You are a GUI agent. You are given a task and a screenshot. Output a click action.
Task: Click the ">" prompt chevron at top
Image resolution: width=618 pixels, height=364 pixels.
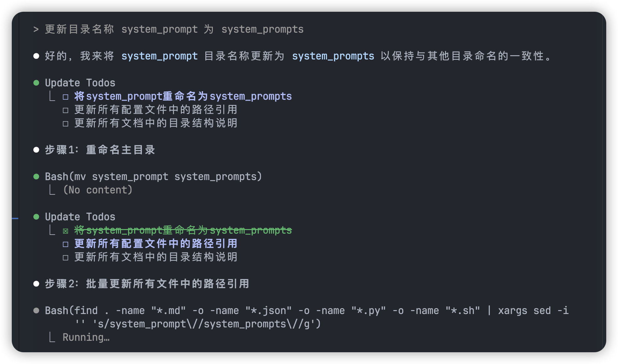click(x=36, y=29)
